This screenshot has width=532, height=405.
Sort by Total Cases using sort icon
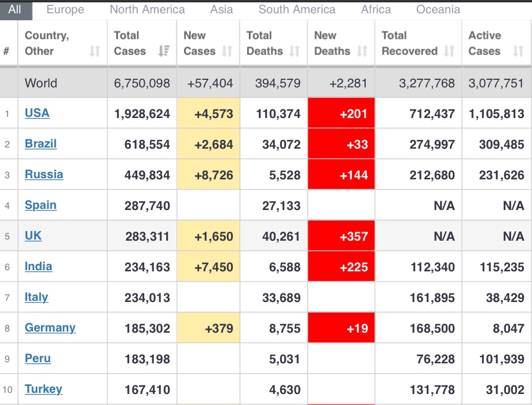[x=164, y=51]
